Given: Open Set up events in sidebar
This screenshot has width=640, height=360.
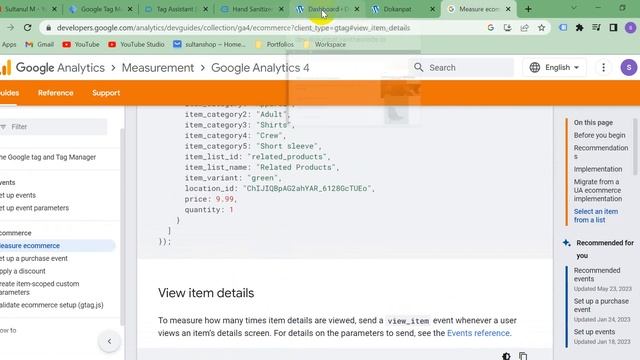Looking at the screenshot, I should (x=18, y=195).
